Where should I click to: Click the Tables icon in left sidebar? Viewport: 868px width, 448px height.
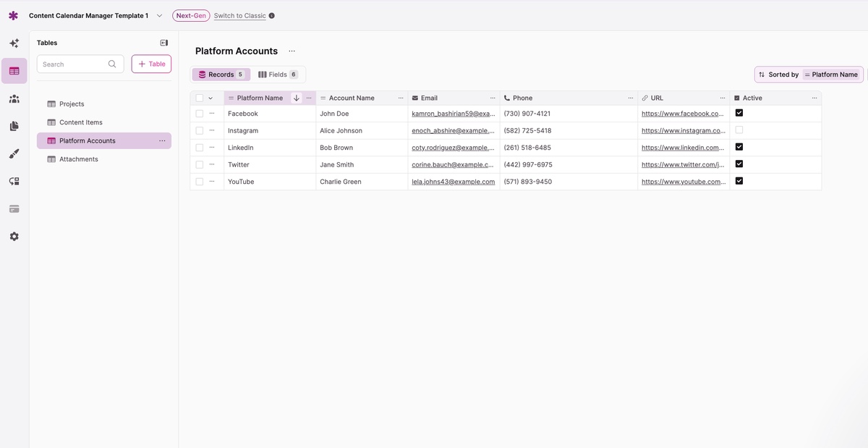pyautogui.click(x=14, y=71)
